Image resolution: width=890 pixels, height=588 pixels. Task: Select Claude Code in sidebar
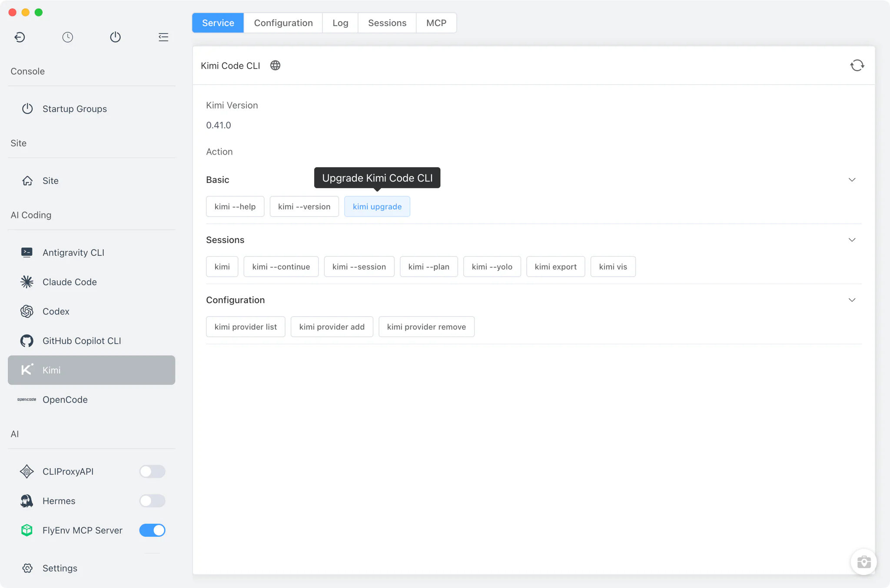pos(91,282)
